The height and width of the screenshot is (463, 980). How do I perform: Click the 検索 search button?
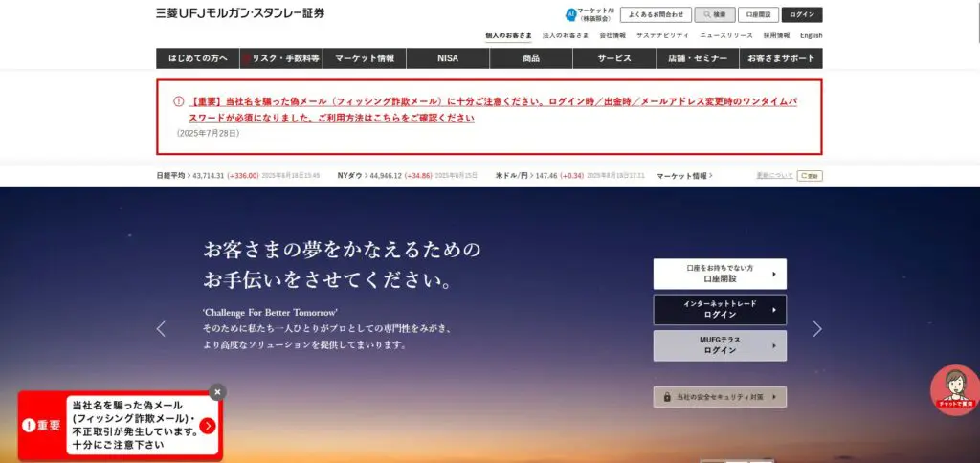(714, 14)
